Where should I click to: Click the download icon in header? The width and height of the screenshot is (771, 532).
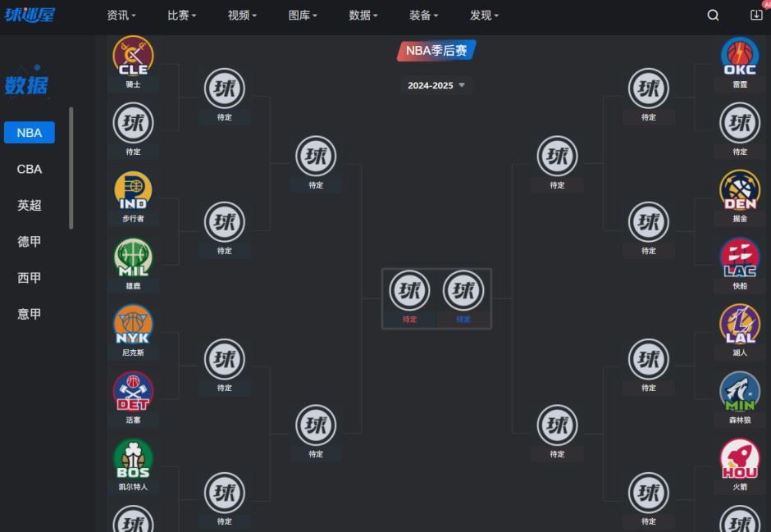(x=756, y=15)
